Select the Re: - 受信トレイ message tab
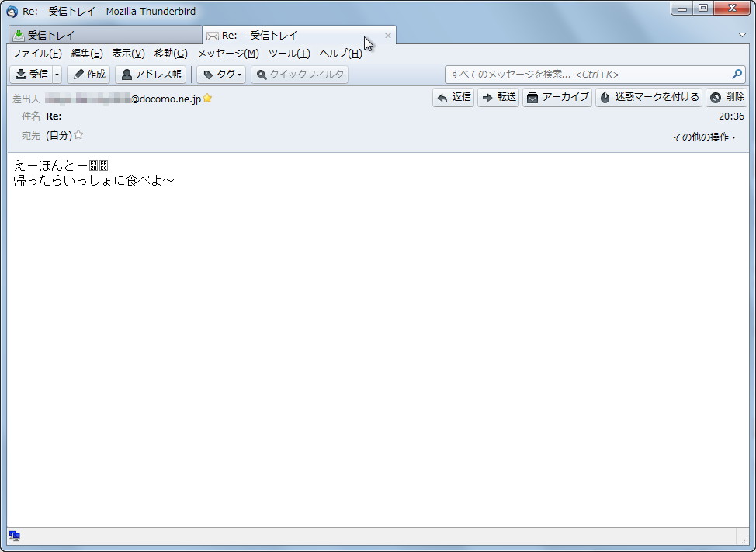The height and width of the screenshot is (552, 756). 299,35
